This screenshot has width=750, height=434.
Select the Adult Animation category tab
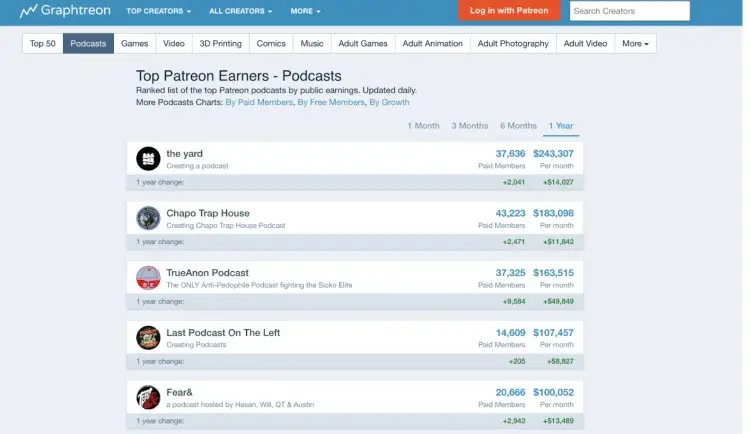pos(433,44)
